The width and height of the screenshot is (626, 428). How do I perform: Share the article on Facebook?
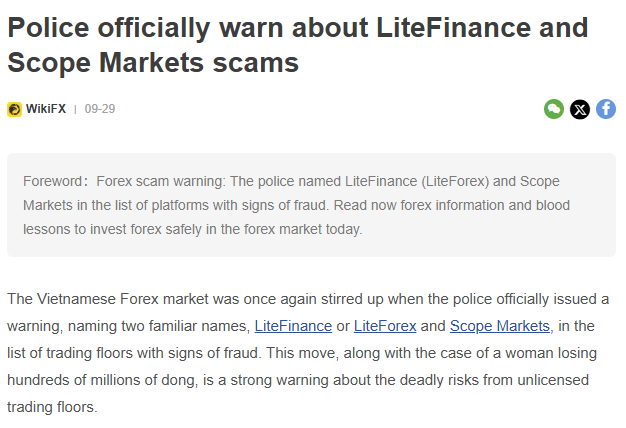606,109
